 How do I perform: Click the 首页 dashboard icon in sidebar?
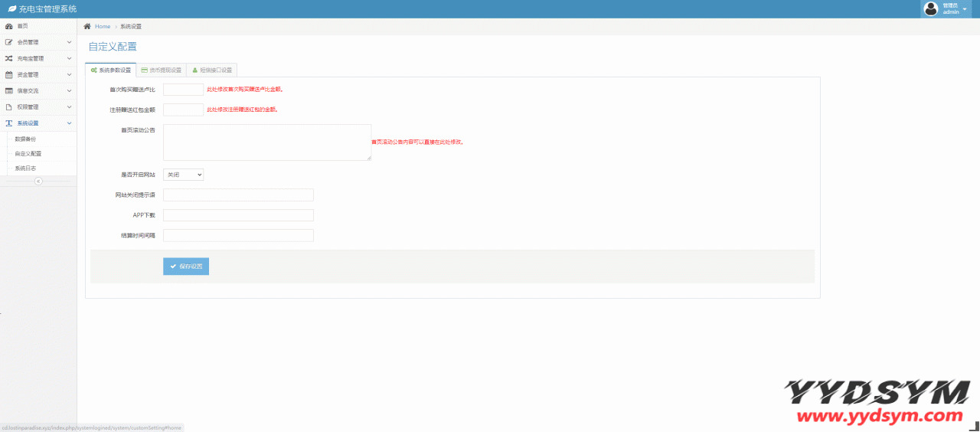coord(9,26)
